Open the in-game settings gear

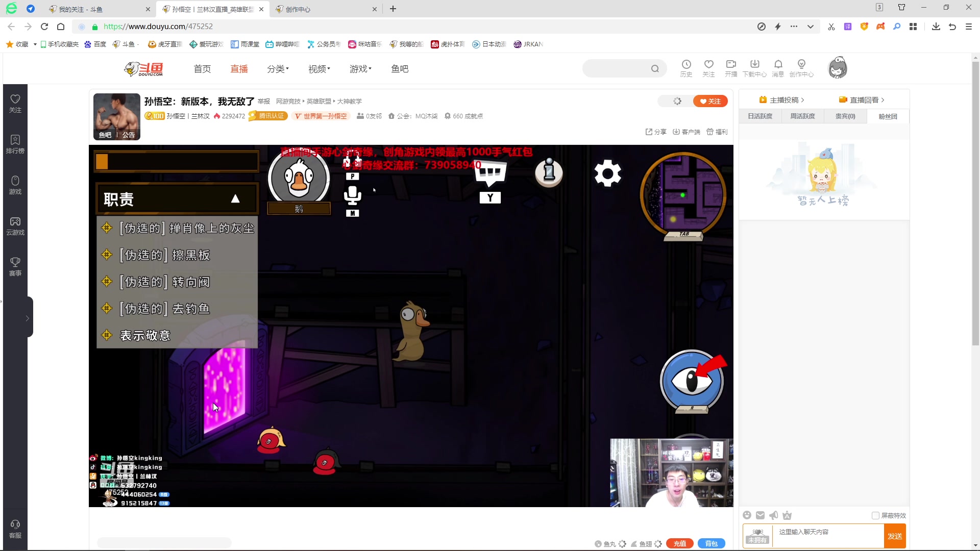pos(607,173)
